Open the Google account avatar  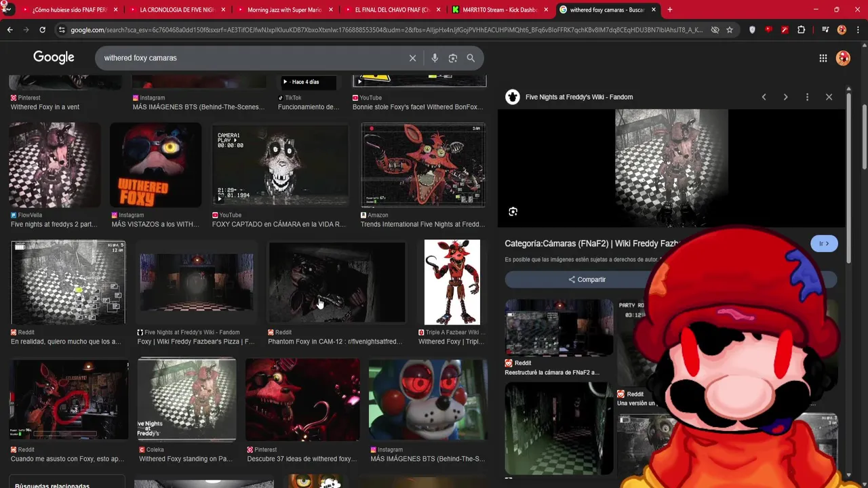[x=843, y=58]
